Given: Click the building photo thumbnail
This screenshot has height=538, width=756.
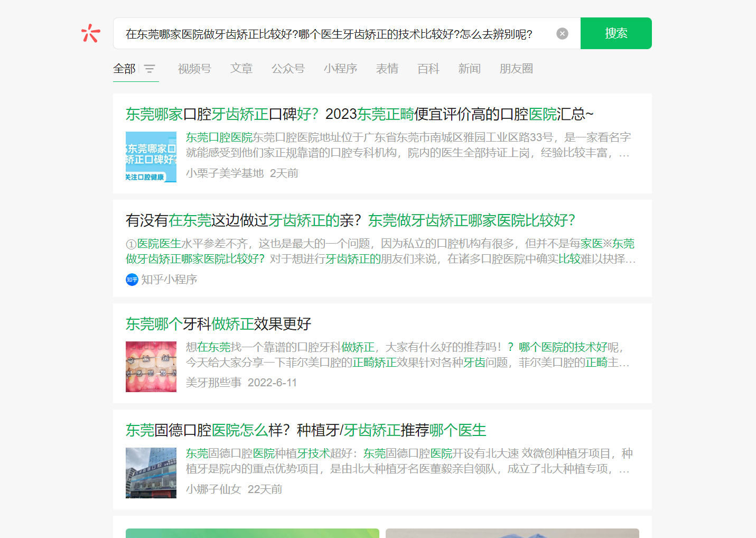Looking at the screenshot, I should [151, 473].
